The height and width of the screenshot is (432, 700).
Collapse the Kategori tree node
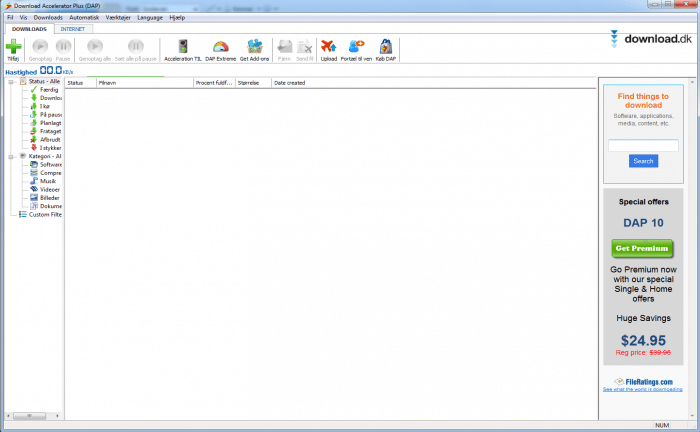pos(11,156)
